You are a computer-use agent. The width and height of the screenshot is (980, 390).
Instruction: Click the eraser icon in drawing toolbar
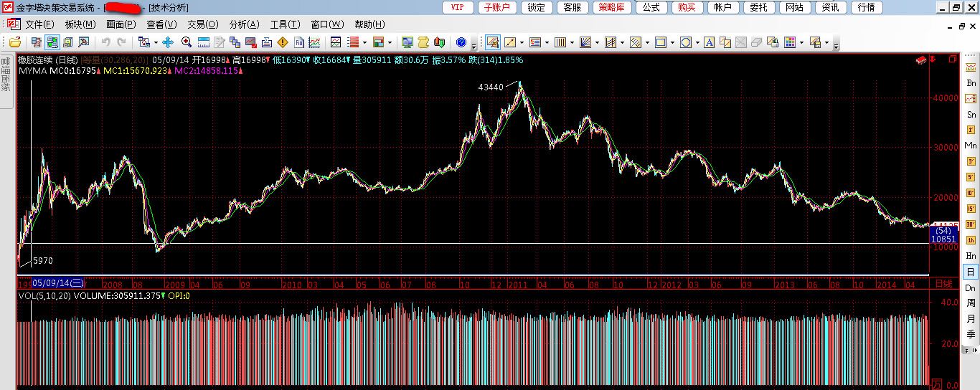tap(756, 43)
